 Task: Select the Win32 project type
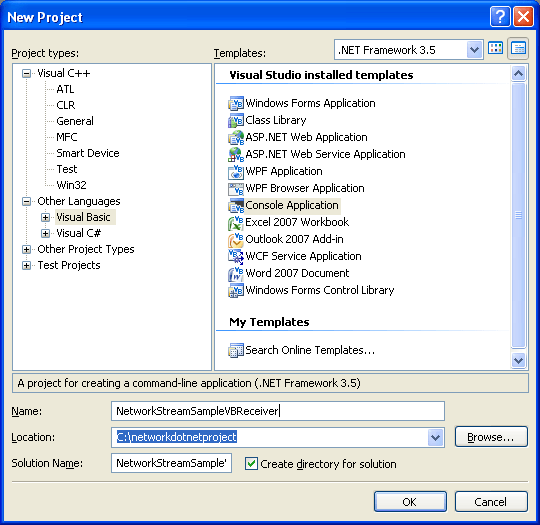click(71, 185)
